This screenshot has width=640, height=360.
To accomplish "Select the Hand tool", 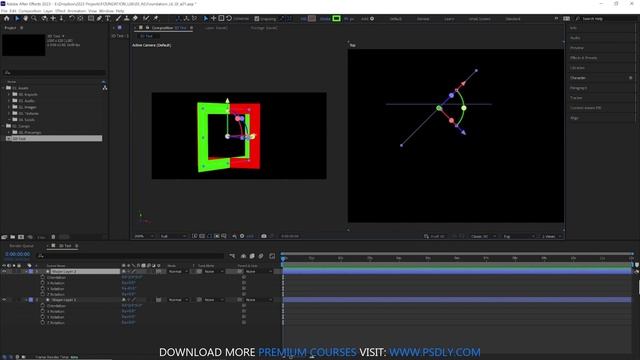I will tap(25, 18).
